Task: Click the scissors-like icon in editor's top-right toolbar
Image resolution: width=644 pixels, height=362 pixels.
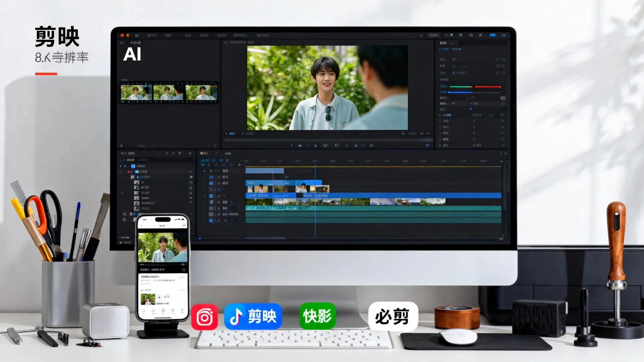Action: click(480, 35)
